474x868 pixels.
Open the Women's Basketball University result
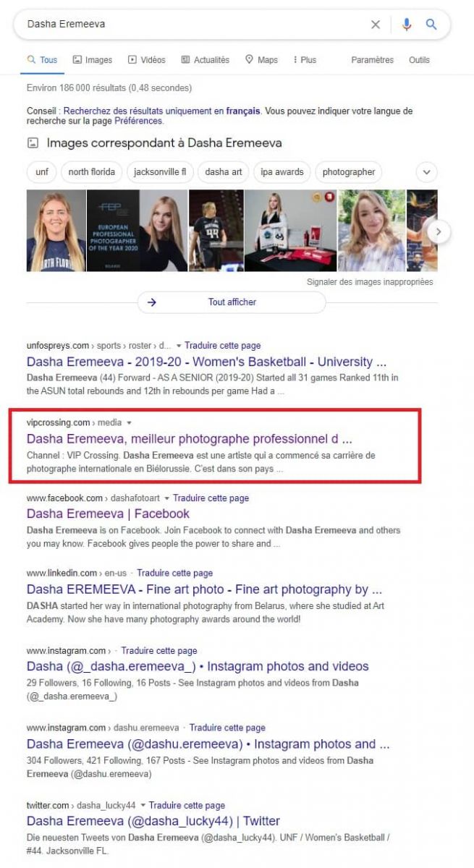coord(206,362)
